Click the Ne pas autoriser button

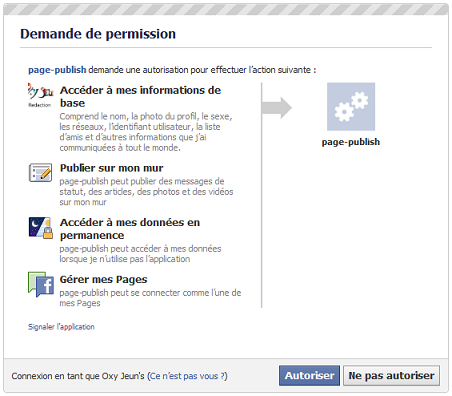391,376
